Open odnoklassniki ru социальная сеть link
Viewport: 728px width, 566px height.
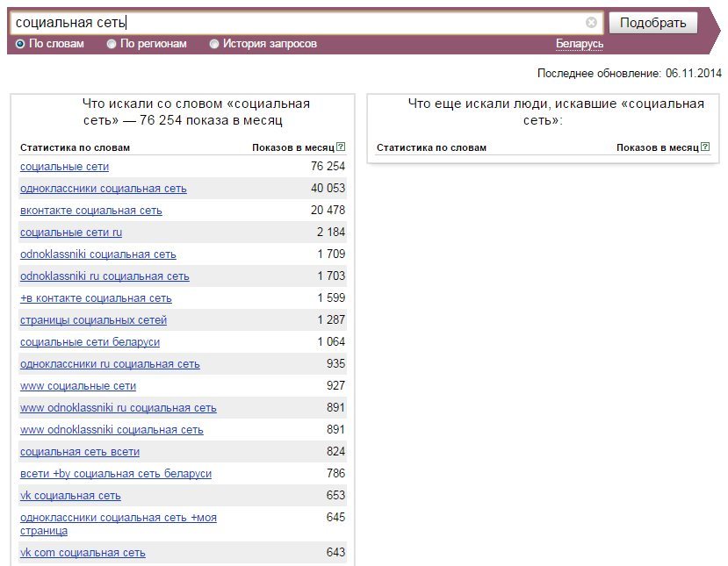coord(105,276)
